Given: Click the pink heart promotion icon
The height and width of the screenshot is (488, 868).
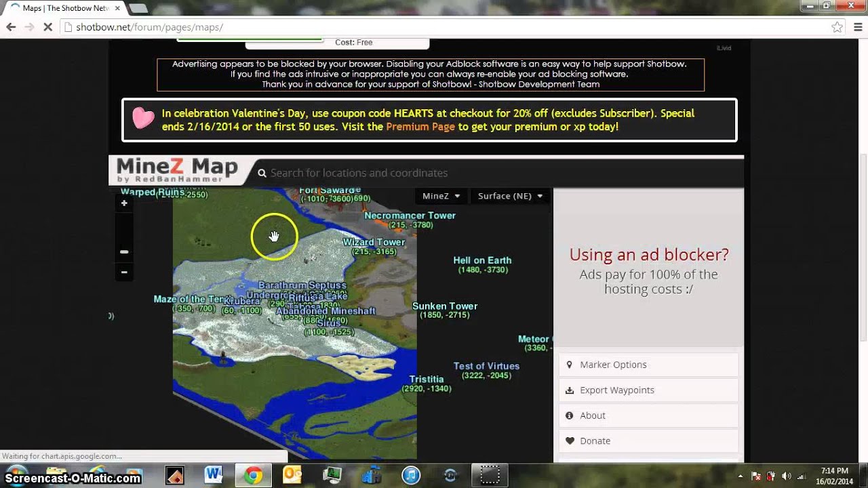Looking at the screenshot, I should coord(143,119).
